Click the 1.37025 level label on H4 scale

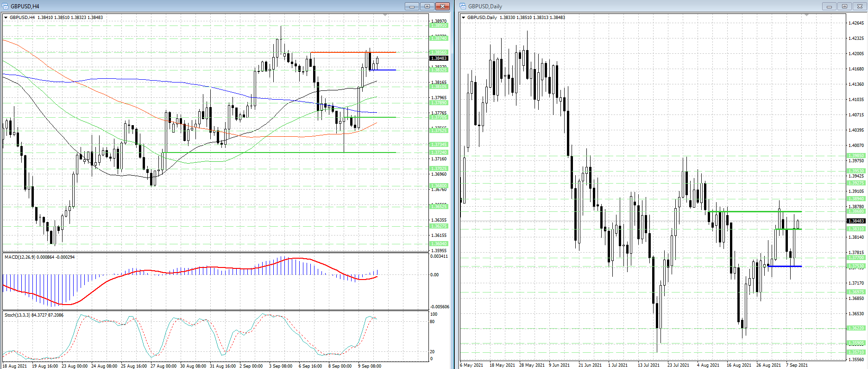tap(439, 169)
